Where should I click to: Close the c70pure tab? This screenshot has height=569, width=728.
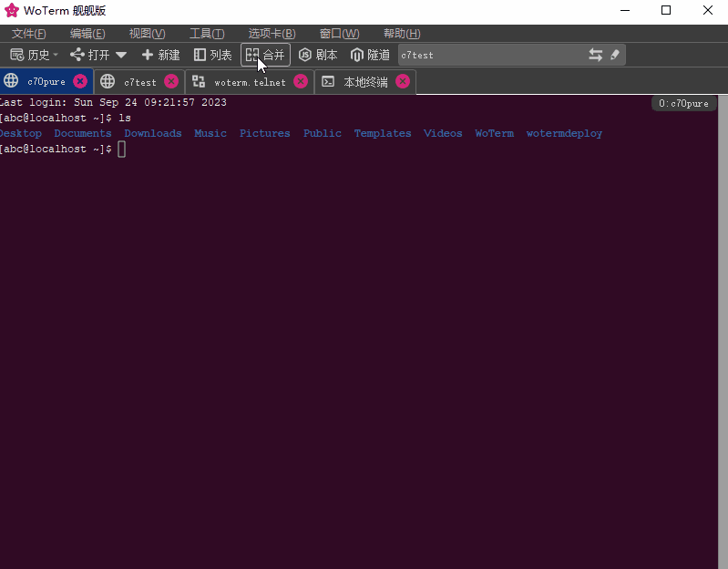click(80, 81)
